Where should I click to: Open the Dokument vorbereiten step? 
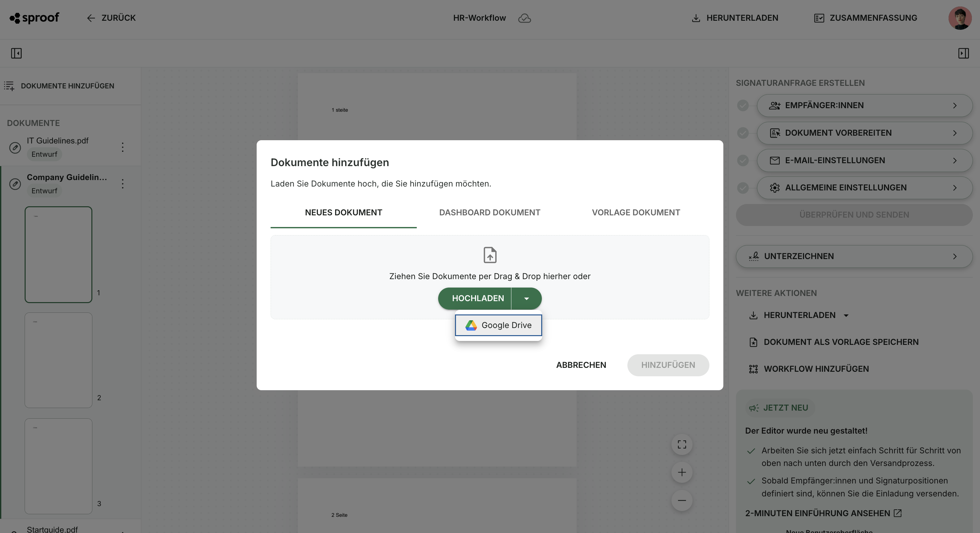pos(864,133)
